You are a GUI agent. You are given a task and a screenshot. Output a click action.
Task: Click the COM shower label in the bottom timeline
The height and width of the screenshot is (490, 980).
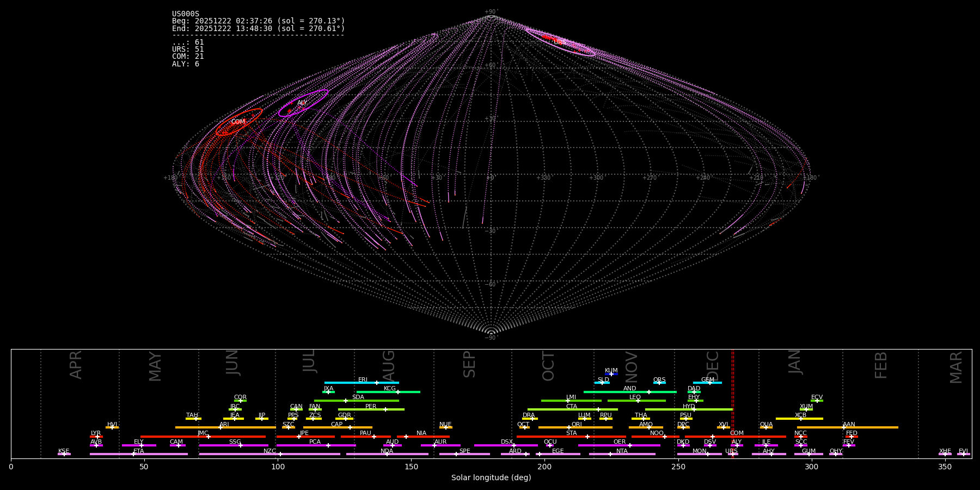click(x=737, y=433)
